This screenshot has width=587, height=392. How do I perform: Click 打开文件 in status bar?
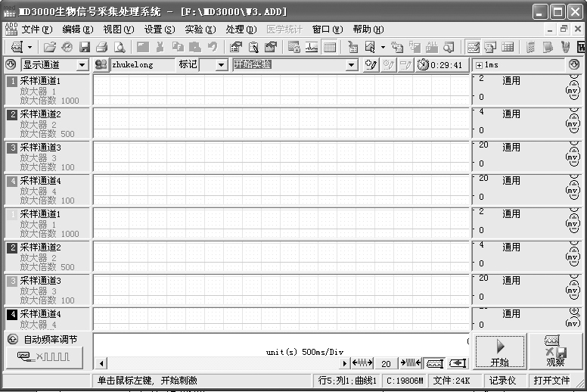pyautogui.click(x=551, y=381)
